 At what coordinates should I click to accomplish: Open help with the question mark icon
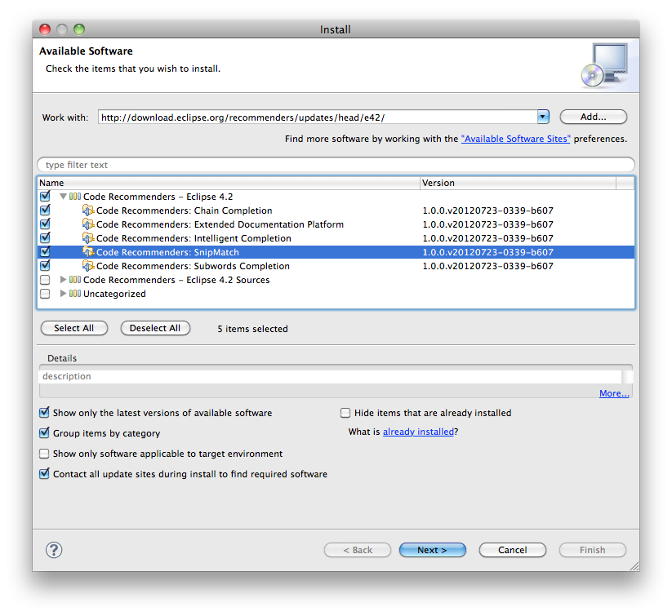coord(54,550)
